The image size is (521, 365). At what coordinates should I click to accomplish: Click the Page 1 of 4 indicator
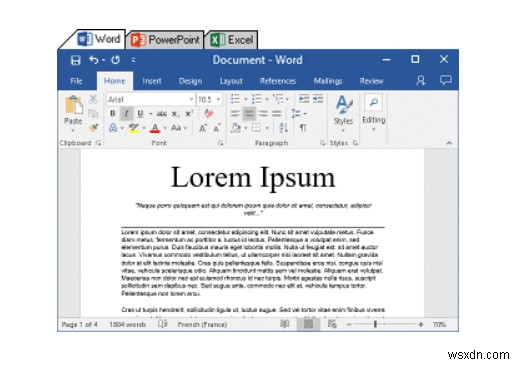[79, 324]
